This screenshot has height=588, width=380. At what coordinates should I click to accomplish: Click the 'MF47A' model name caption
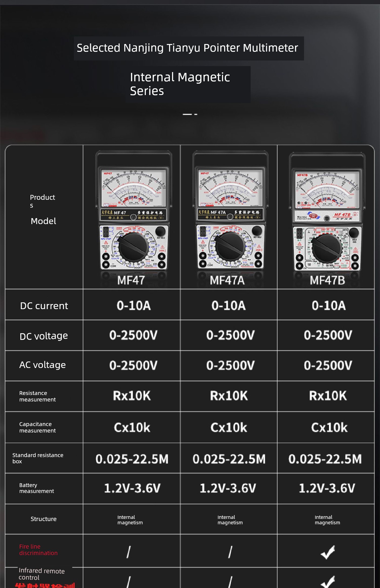click(x=227, y=280)
